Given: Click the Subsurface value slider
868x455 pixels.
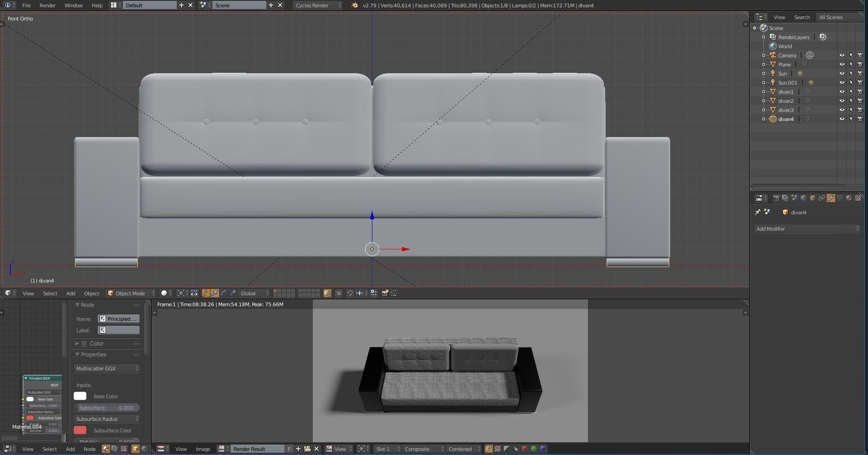Looking at the screenshot, I should (x=106, y=408).
